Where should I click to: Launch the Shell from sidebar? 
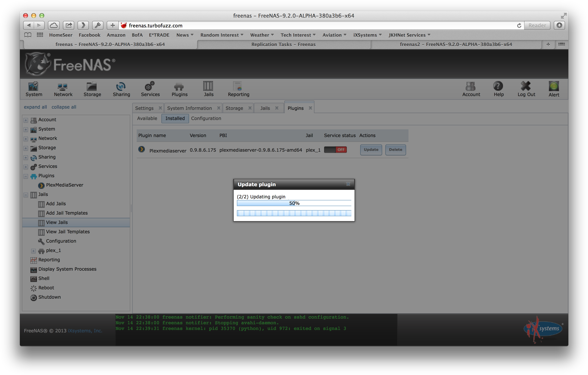pos(44,278)
